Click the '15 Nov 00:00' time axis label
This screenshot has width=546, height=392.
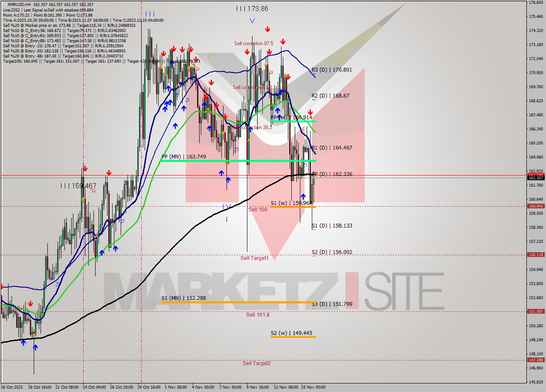click(x=314, y=387)
